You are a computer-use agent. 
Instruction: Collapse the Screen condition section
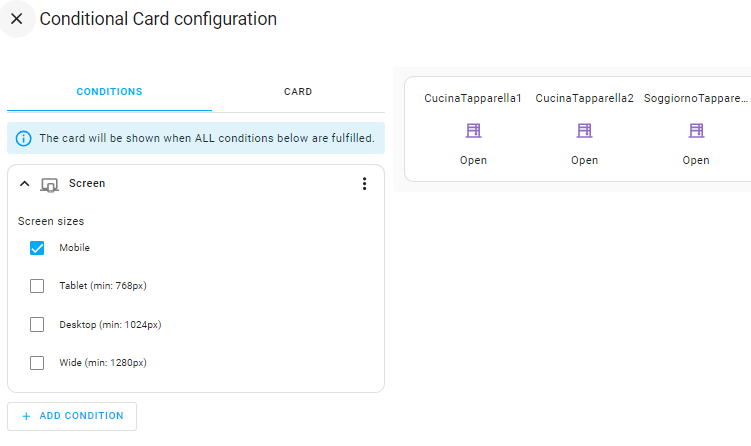tap(25, 184)
